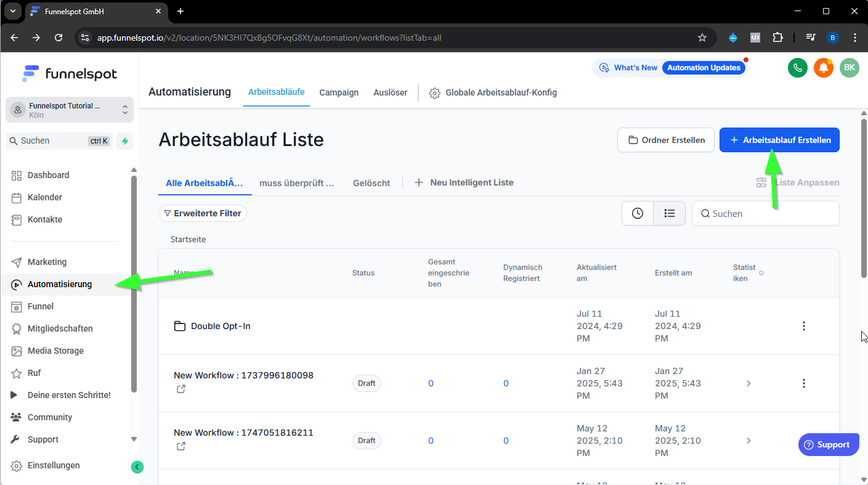Open the Funnelspot Tutorial account switcher
The width and height of the screenshot is (868, 485).
tap(70, 110)
